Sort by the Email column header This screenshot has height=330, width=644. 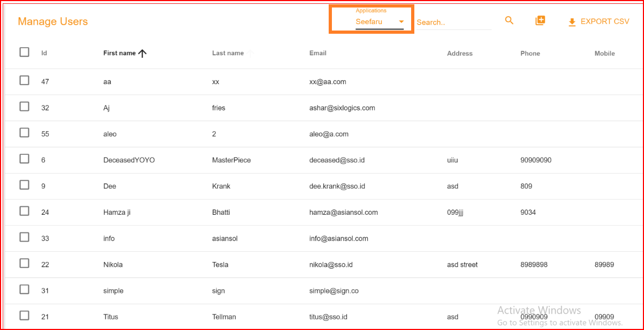318,53
